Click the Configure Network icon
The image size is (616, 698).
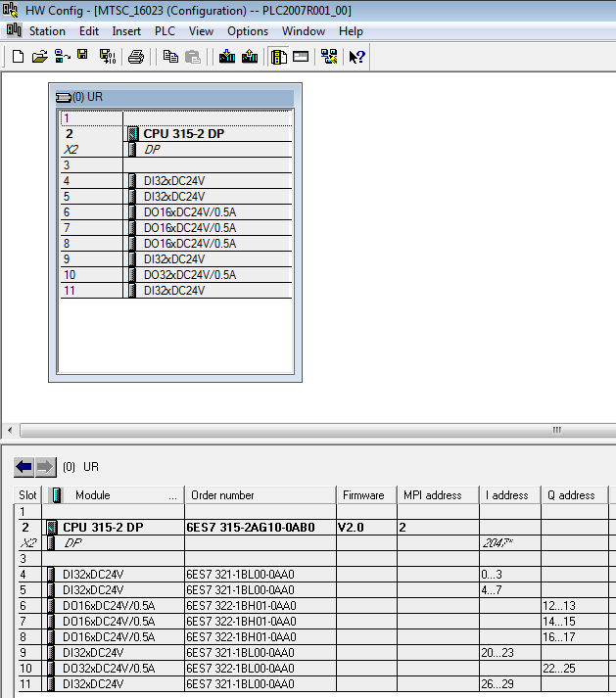click(x=328, y=57)
